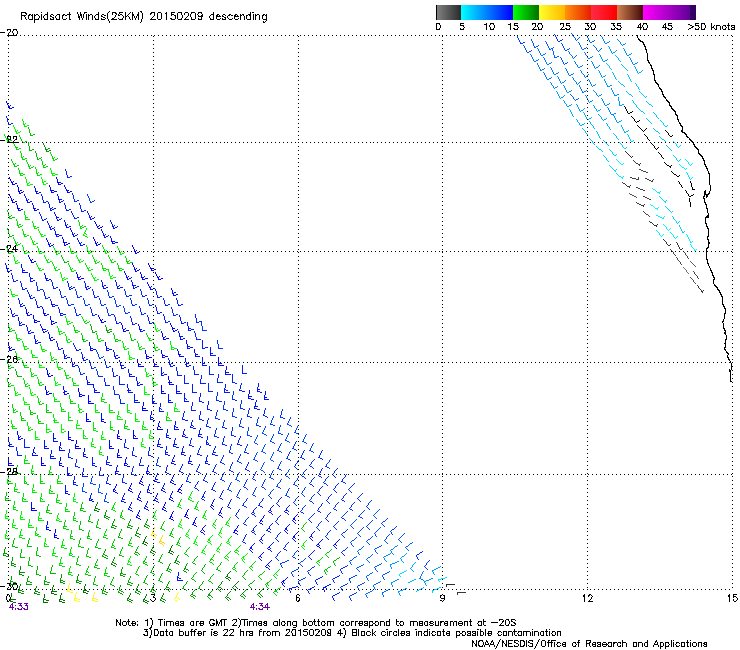Screen dimensions: 740x650
Task: Click the '4:33' purple time label
Action: point(18,607)
